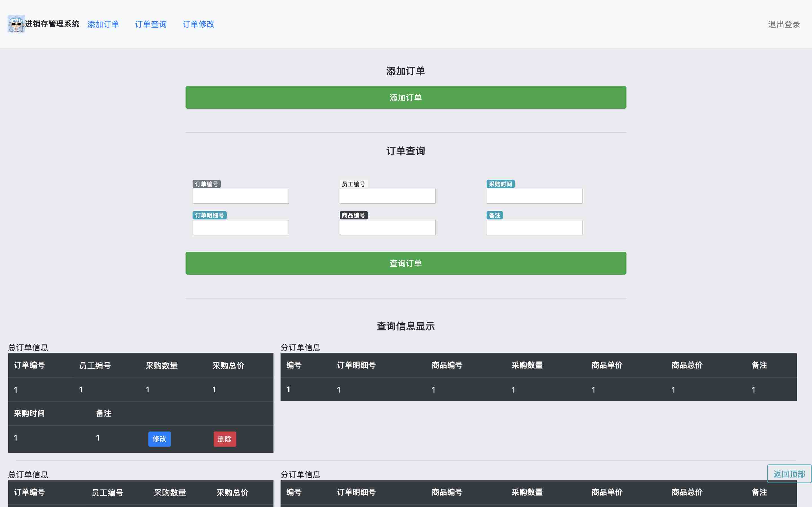
Task: Open 添加订单 navigation link
Action: click(x=103, y=24)
